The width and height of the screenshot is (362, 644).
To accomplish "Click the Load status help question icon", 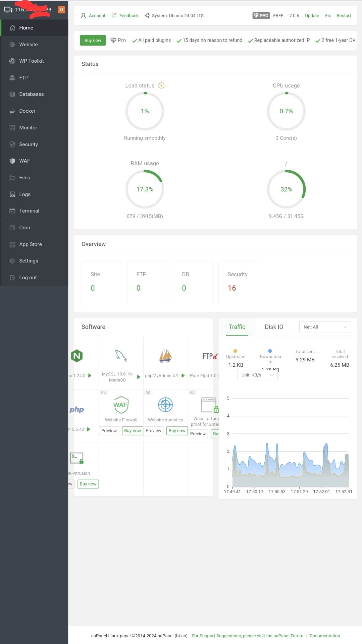I will 161,85.
